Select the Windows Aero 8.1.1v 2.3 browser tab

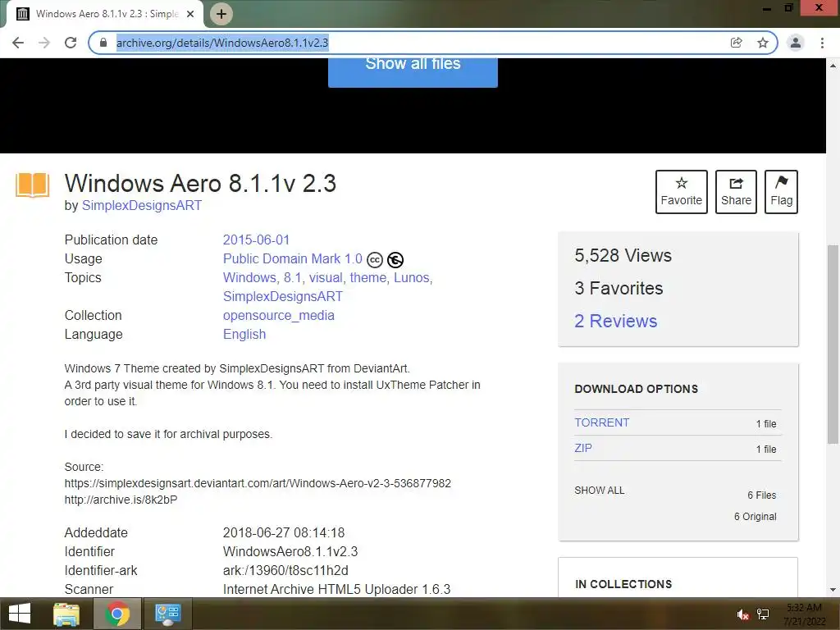click(104, 14)
